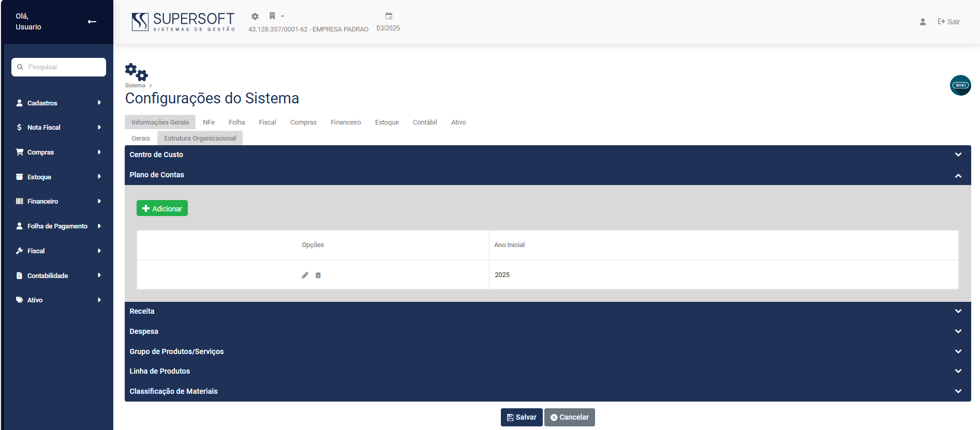Click the green Adicionar button

click(x=162, y=208)
